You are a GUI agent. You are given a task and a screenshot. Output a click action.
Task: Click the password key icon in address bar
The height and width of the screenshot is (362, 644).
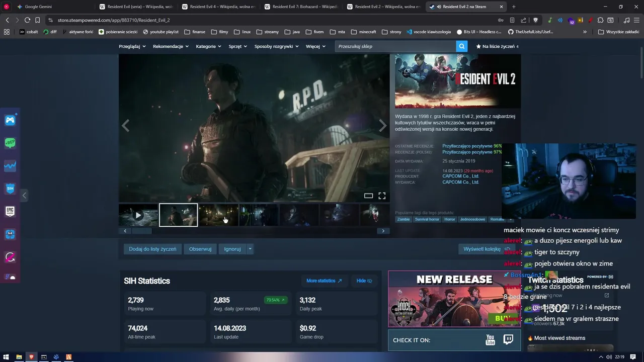tap(501, 20)
